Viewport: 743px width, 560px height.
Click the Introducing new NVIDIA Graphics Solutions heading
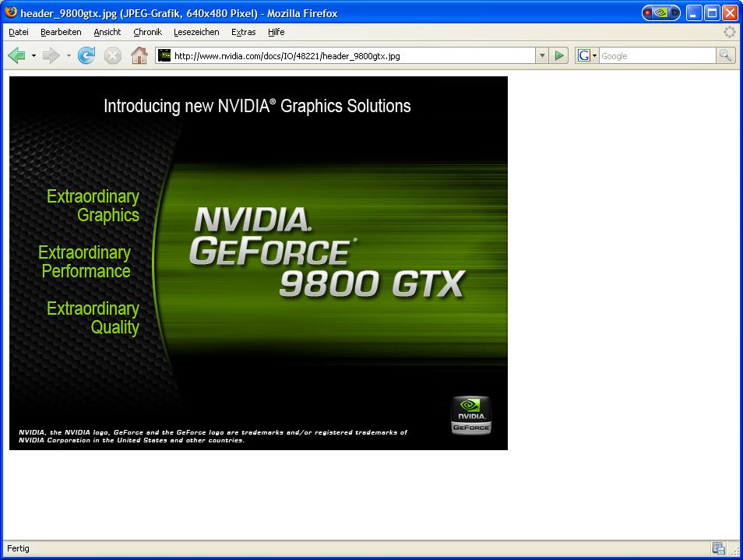[257, 106]
